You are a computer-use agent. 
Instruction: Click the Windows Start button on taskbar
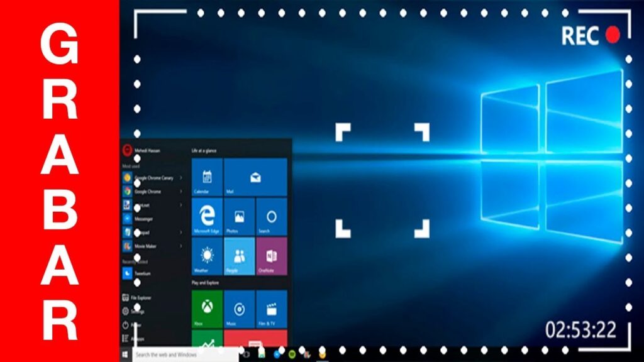[125, 354]
